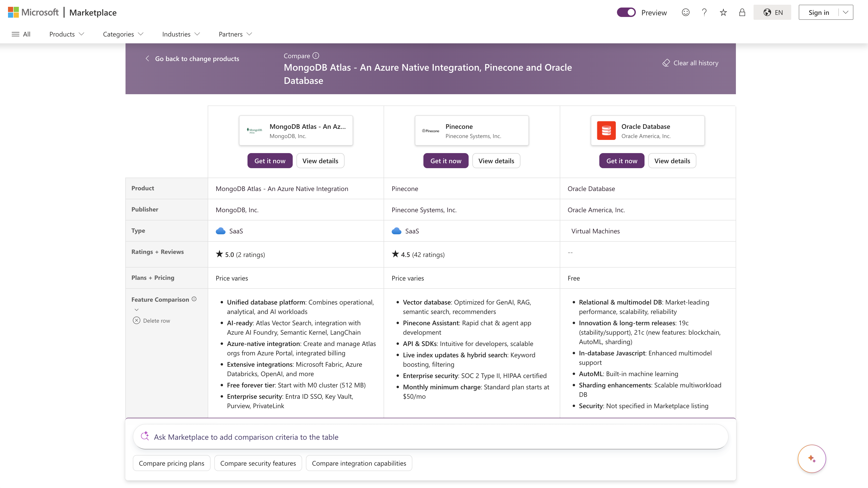Select the Oracle Database product card
The image size is (868, 488).
[648, 131]
